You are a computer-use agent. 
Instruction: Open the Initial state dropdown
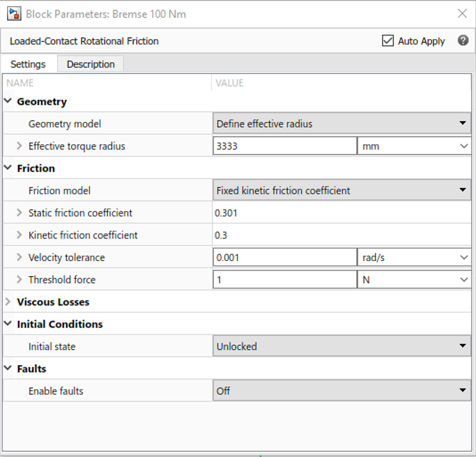342,347
